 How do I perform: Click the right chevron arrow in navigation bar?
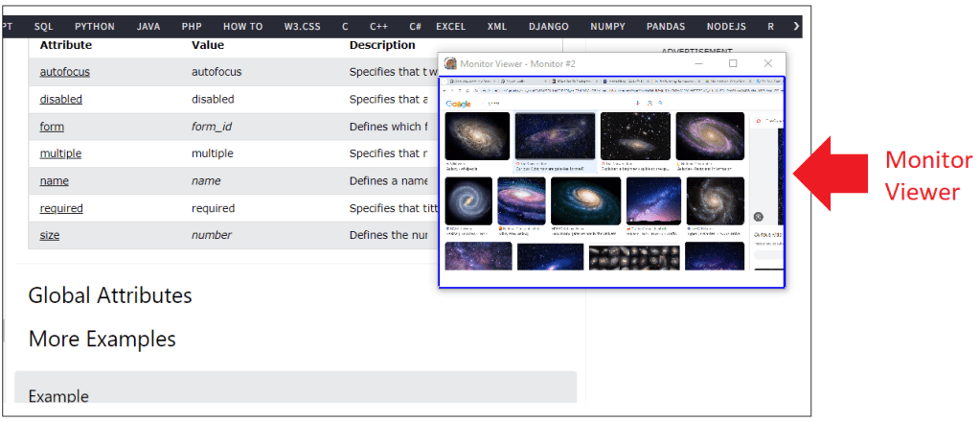click(795, 26)
